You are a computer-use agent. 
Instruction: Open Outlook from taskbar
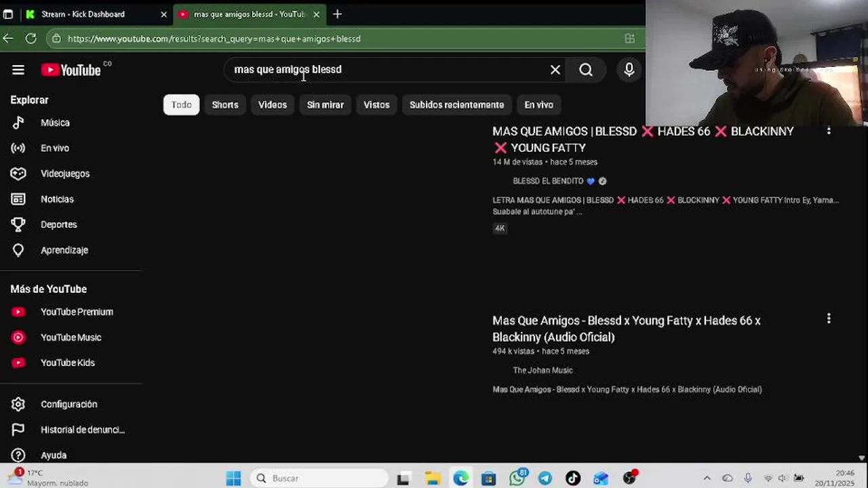[601, 479]
